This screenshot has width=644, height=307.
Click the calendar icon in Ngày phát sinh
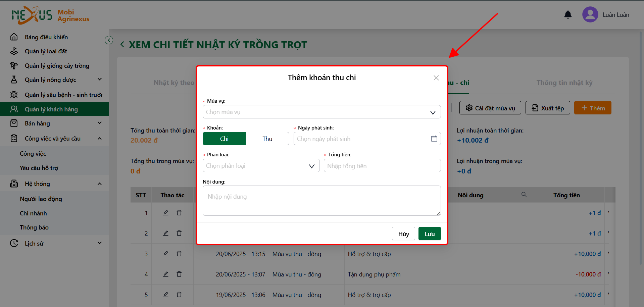(x=434, y=139)
